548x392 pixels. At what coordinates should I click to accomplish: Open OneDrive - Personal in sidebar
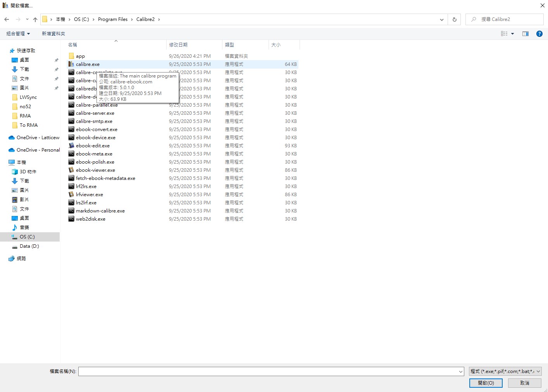[x=38, y=150]
